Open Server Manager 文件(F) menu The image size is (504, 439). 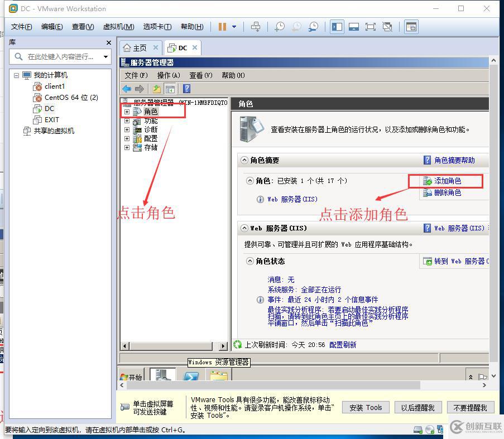tap(136, 75)
